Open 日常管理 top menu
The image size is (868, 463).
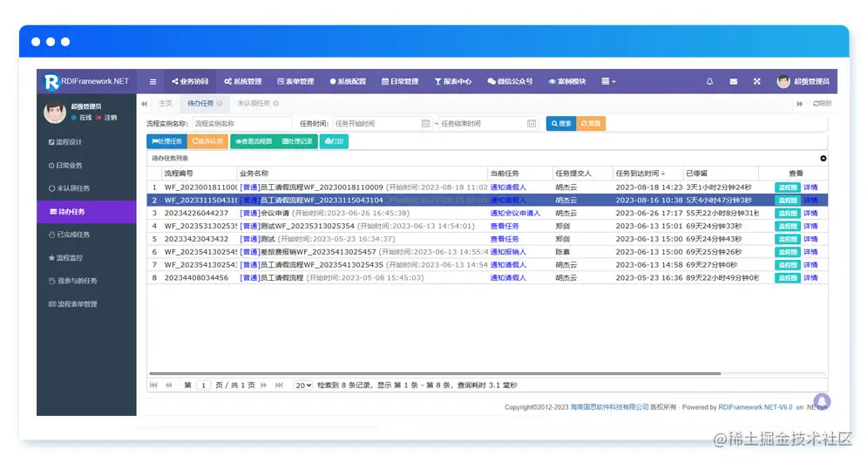pos(400,81)
